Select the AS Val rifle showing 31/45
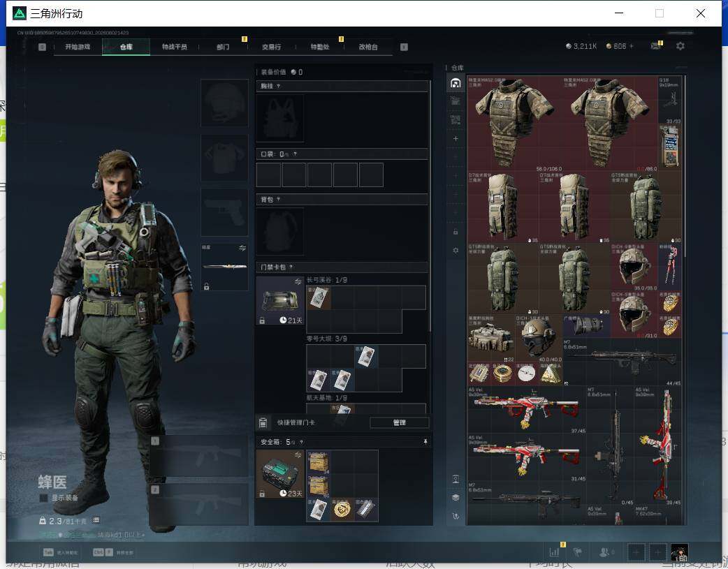 click(x=527, y=457)
